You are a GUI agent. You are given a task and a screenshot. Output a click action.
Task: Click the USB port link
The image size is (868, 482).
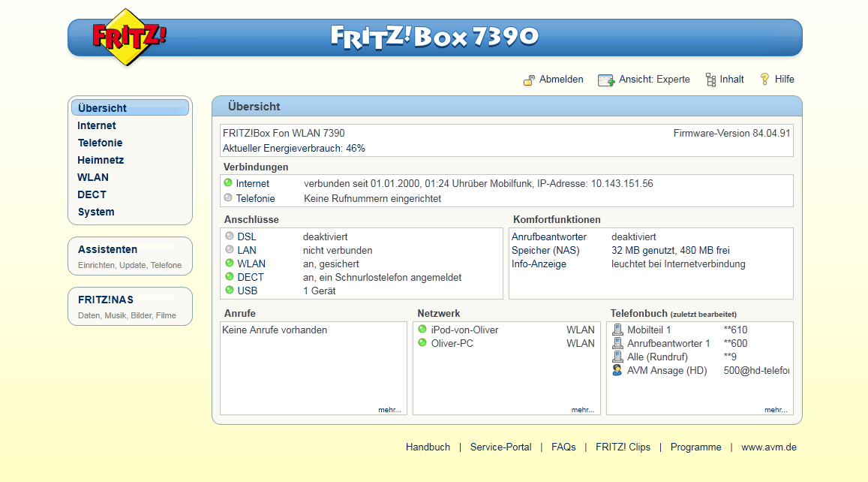coord(248,291)
